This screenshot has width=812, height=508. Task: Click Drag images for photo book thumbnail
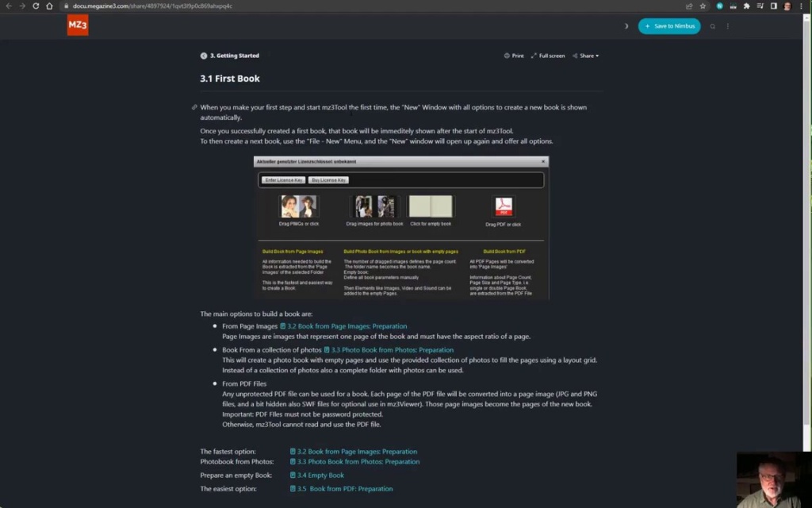coord(374,206)
